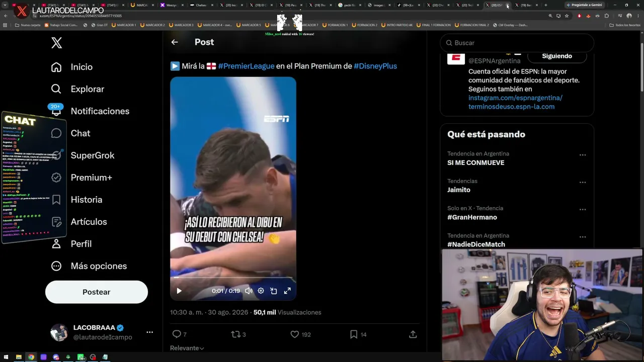
Task: Click the Buscar search field
Action: pos(517,43)
